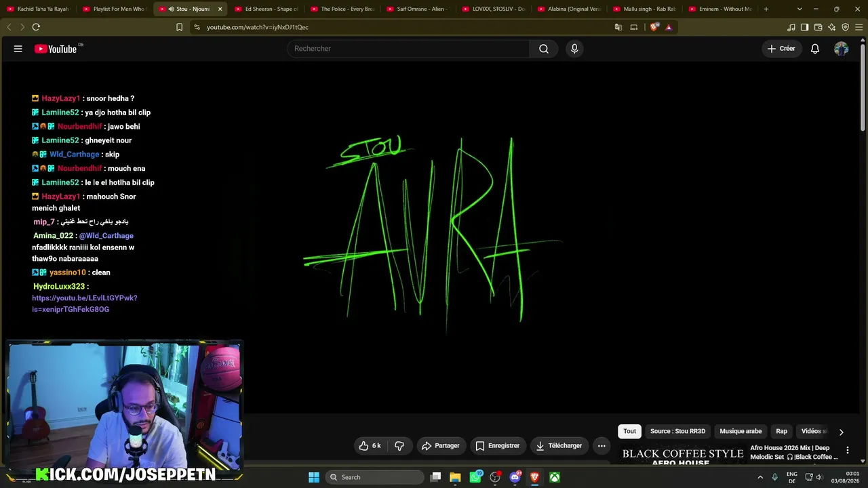The width and height of the screenshot is (868, 488).
Task: Share the video with Partager
Action: tap(441, 446)
